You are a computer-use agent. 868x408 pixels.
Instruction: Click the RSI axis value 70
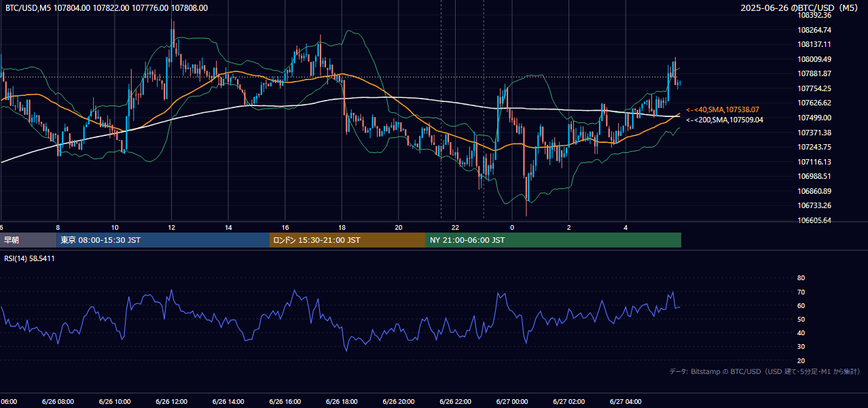(x=801, y=292)
